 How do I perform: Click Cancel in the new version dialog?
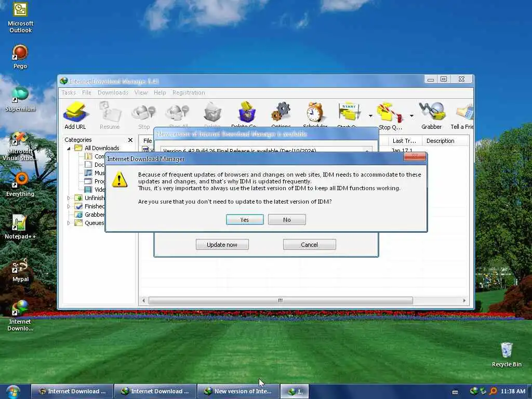[x=310, y=245]
